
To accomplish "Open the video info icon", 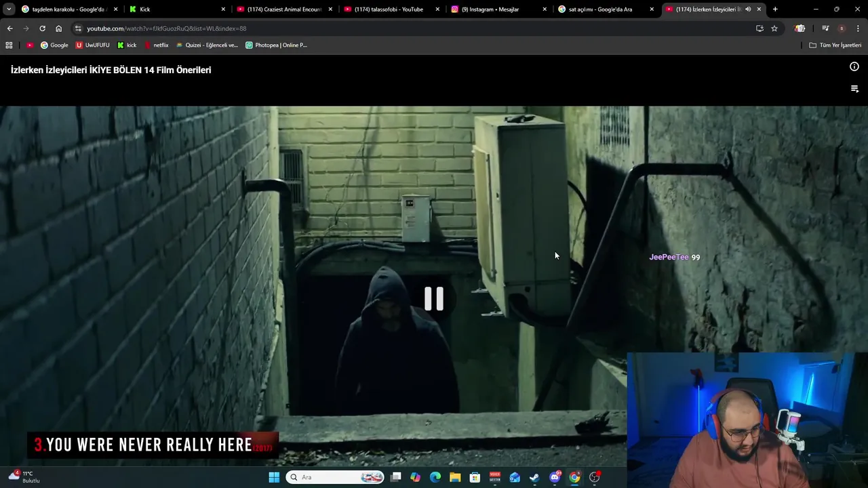I will point(854,66).
